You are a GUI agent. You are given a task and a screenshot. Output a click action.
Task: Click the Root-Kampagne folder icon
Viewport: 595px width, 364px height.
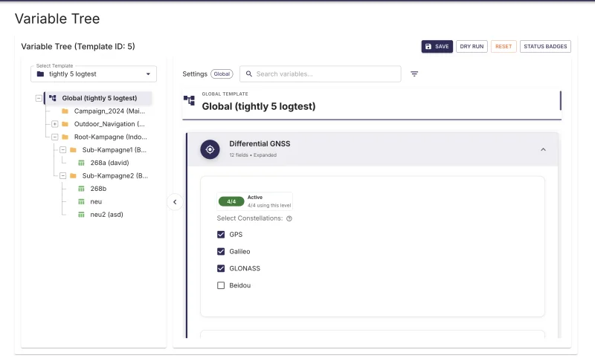[x=65, y=137]
